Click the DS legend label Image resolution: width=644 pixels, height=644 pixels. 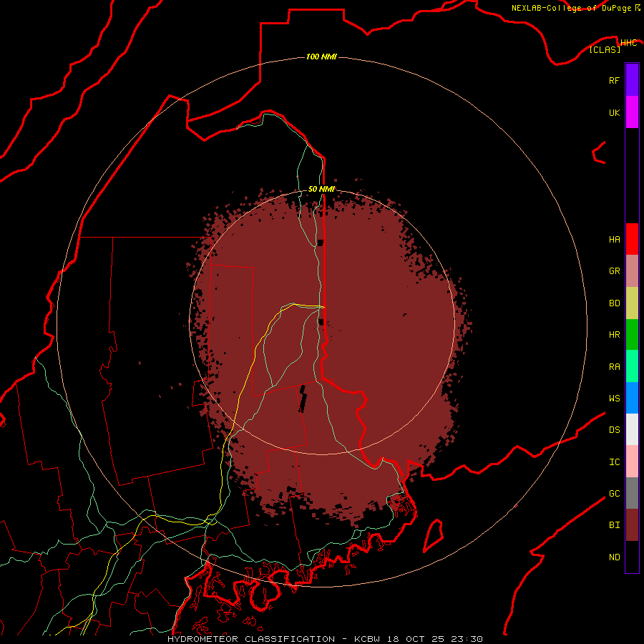coord(614,430)
